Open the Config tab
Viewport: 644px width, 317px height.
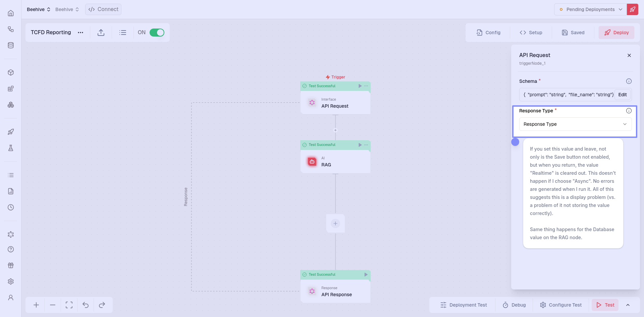(488, 33)
